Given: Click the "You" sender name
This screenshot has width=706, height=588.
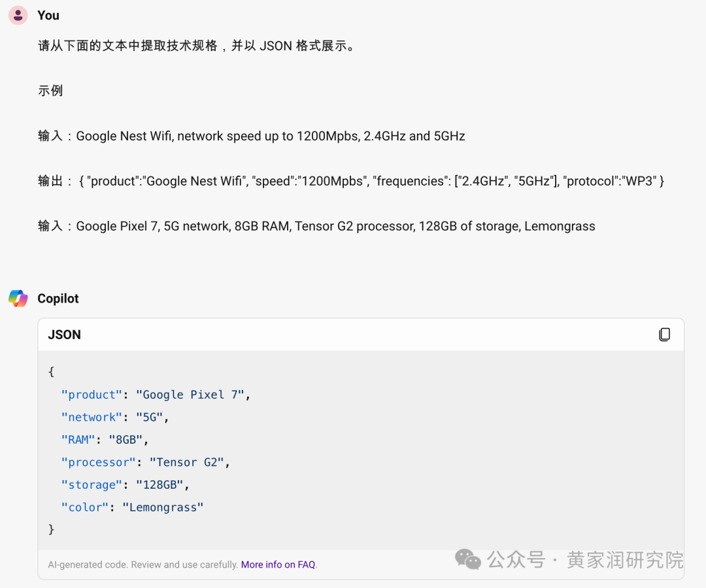Looking at the screenshot, I should pyautogui.click(x=48, y=15).
